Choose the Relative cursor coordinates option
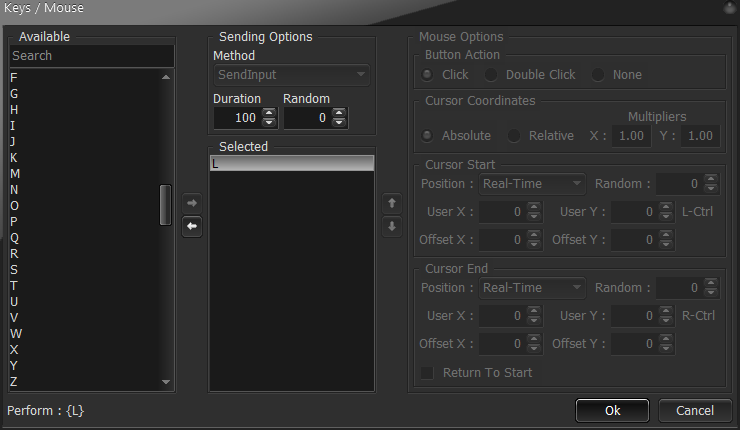Image resolution: width=740 pixels, height=430 pixels. coord(513,136)
